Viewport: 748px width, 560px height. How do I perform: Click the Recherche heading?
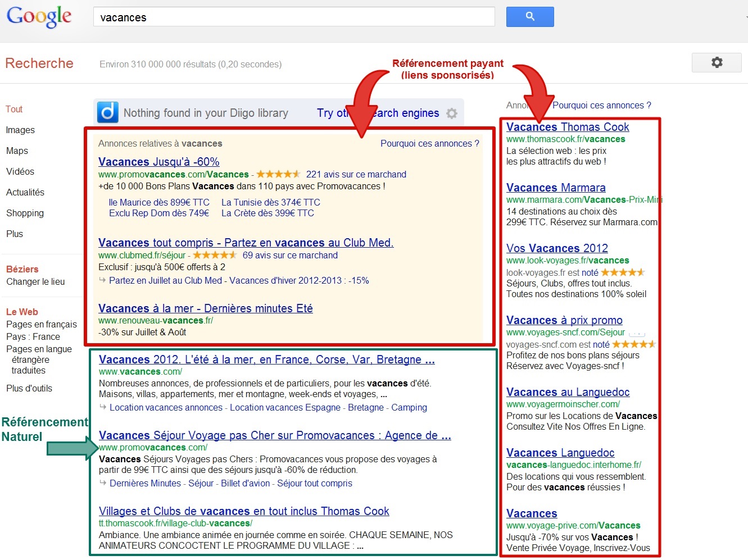coord(39,63)
